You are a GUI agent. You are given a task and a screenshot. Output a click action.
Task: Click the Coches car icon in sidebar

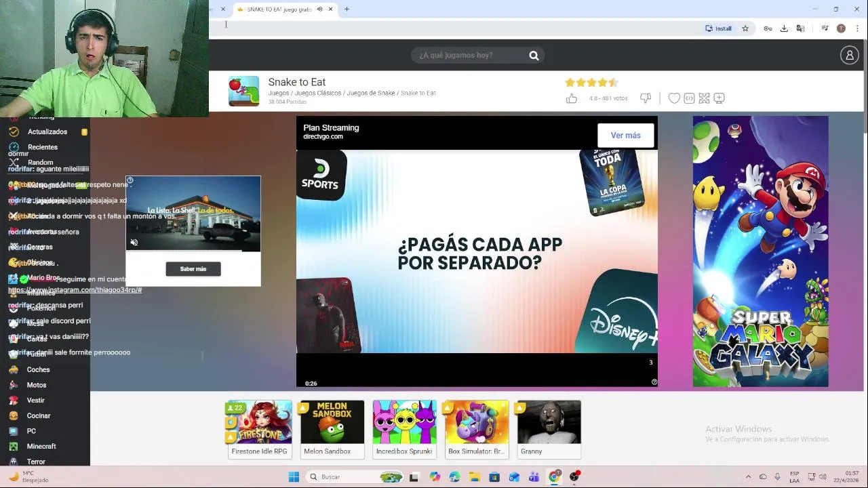14,369
